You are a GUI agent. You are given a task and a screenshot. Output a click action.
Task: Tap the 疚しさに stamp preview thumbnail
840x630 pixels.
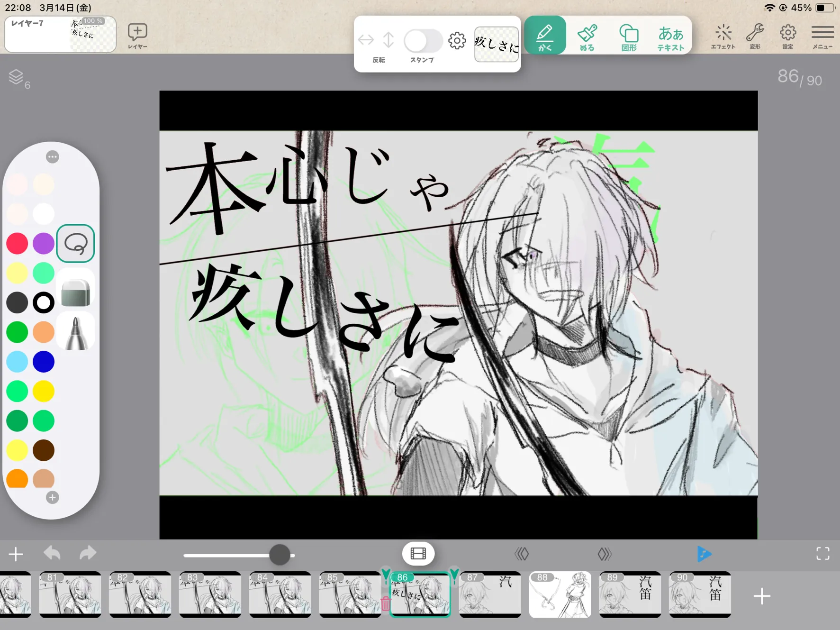pos(497,44)
